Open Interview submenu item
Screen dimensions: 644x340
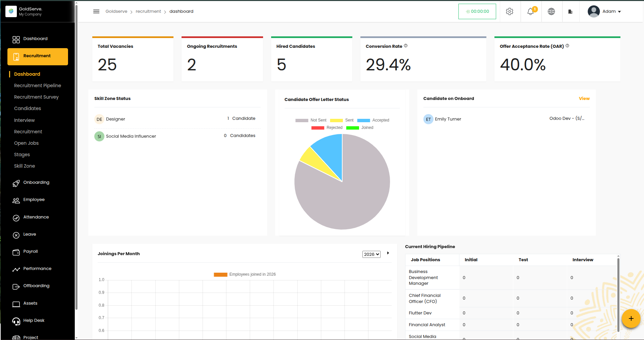coord(24,120)
